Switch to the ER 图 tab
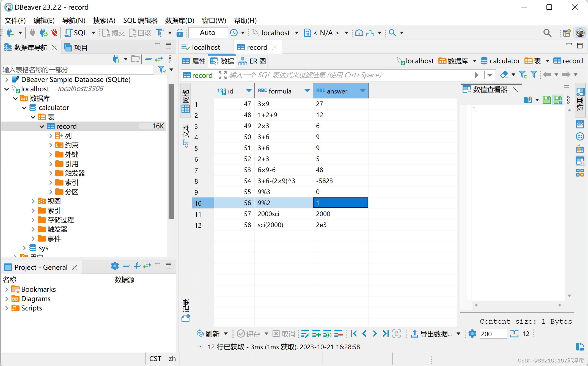588x366 pixels. click(252, 61)
